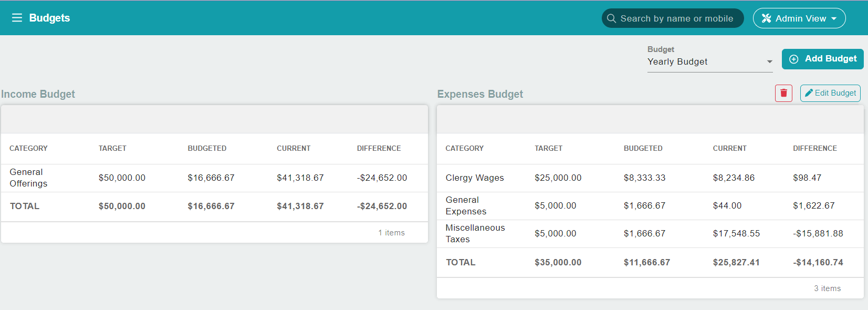Image resolution: width=868 pixels, height=310 pixels.
Task: Select the General Offerings row
Action: (x=214, y=178)
